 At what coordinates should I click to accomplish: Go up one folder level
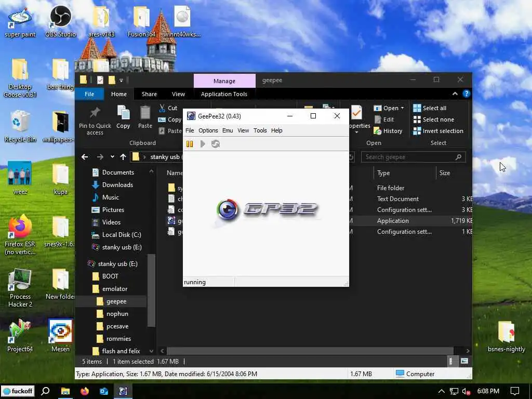coord(123,157)
